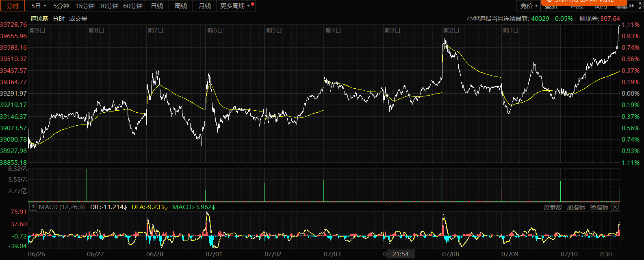Click the 前7日 day label

point(156,31)
